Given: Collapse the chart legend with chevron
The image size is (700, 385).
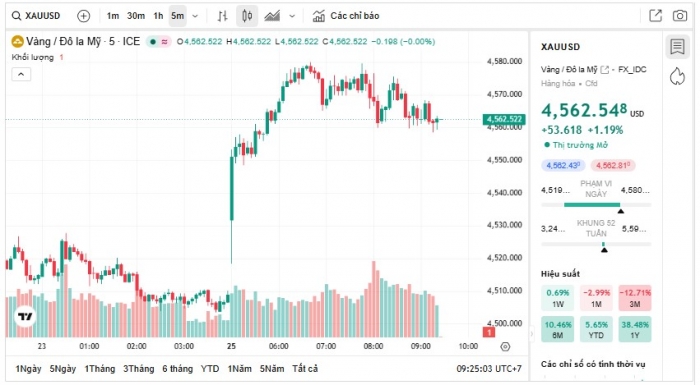Looking at the screenshot, I should tap(21, 75).
